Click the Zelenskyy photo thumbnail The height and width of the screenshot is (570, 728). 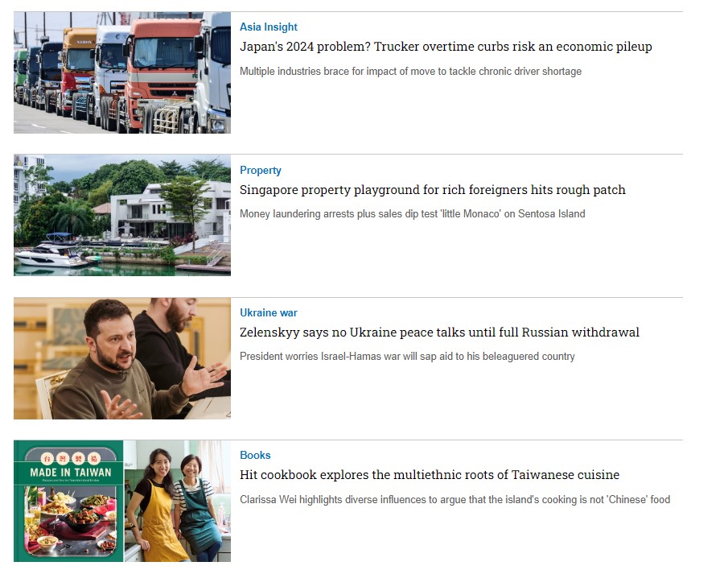pos(122,358)
